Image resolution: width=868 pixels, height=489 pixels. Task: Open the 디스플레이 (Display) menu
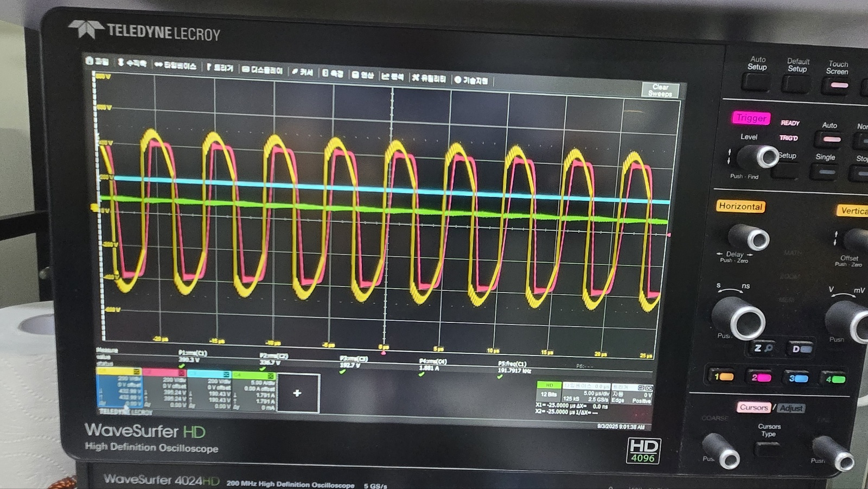[263, 70]
